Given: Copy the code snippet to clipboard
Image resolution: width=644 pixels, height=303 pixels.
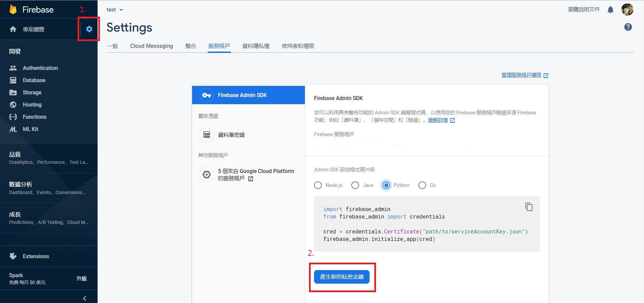Looking at the screenshot, I should 529,207.
